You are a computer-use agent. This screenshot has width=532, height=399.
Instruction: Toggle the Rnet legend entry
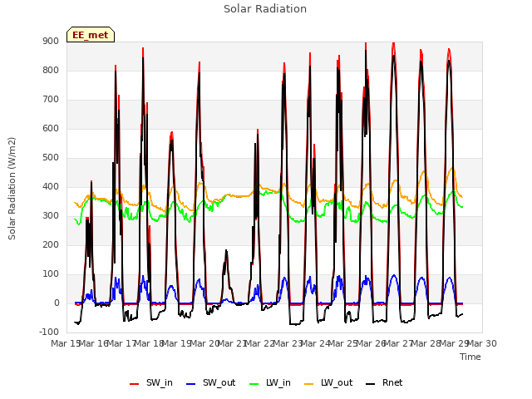pyautogui.click(x=384, y=382)
